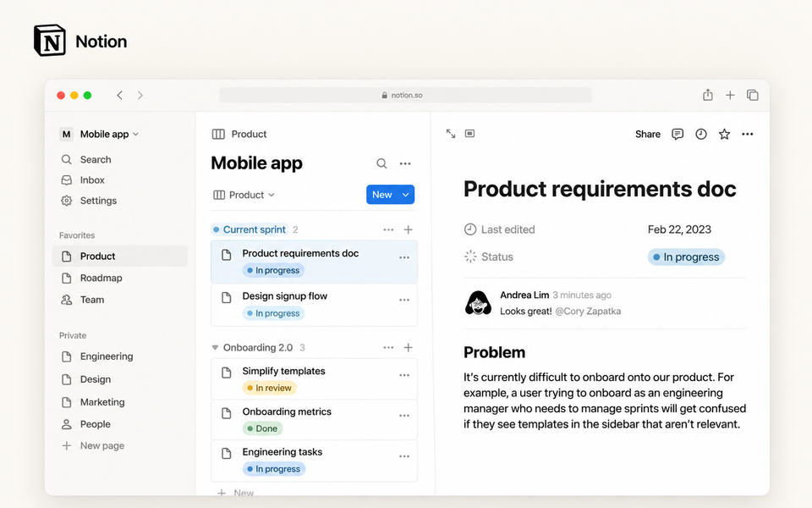Open Engineering tasks card options
The height and width of the screenshot is (508, 812).
404,456
